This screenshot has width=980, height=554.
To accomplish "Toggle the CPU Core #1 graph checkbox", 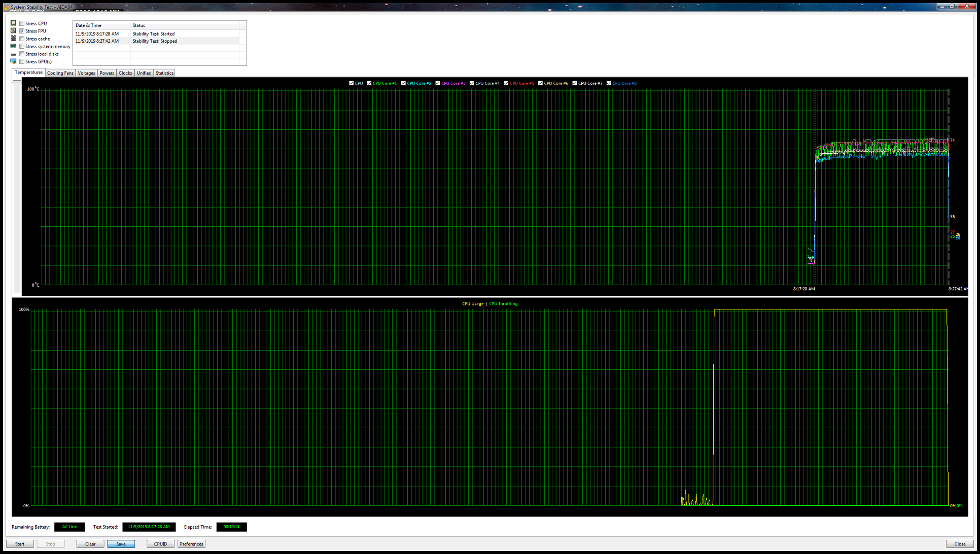I will [x=369, y=83].
